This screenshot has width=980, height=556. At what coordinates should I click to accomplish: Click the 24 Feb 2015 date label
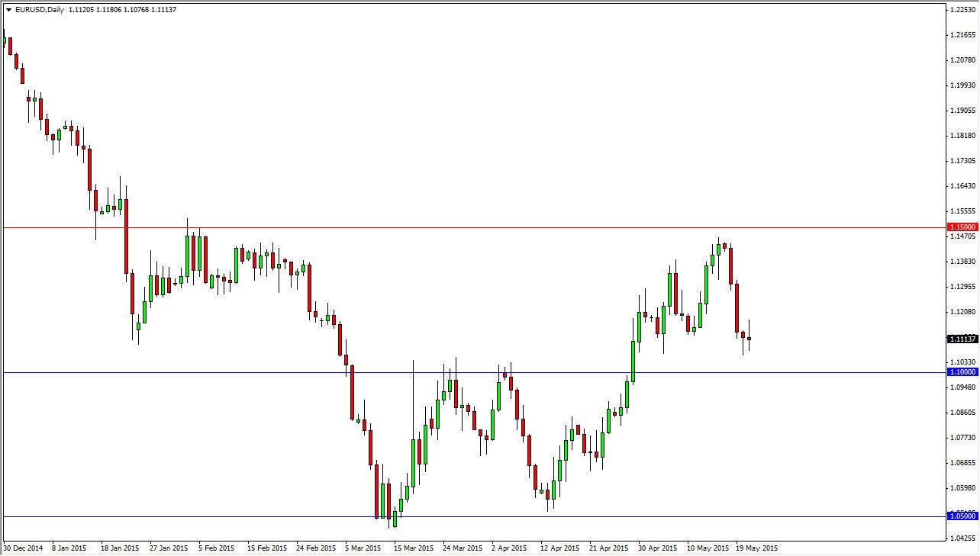coord(316,548)
